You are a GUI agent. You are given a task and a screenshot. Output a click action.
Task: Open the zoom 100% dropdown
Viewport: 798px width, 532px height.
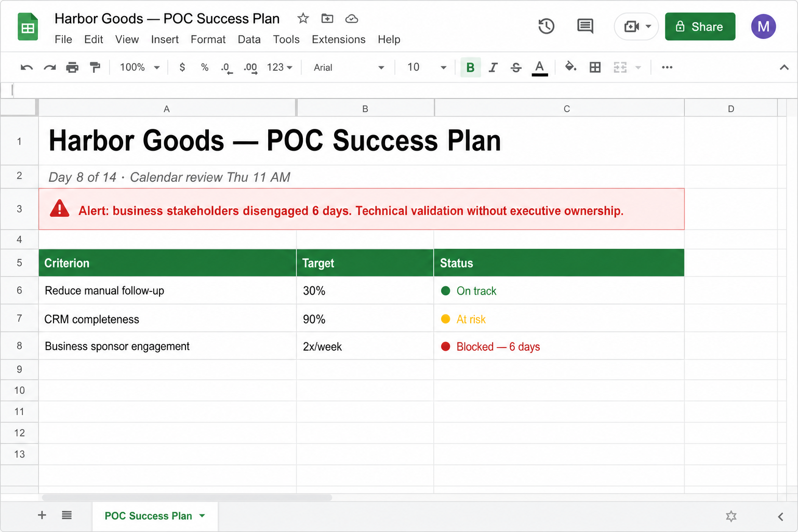[140, 68]
